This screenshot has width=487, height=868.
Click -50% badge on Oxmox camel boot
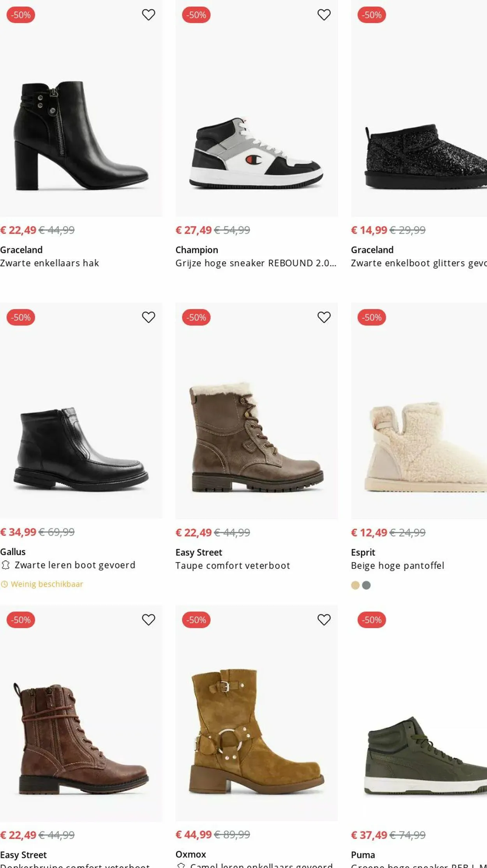(196, 620)
